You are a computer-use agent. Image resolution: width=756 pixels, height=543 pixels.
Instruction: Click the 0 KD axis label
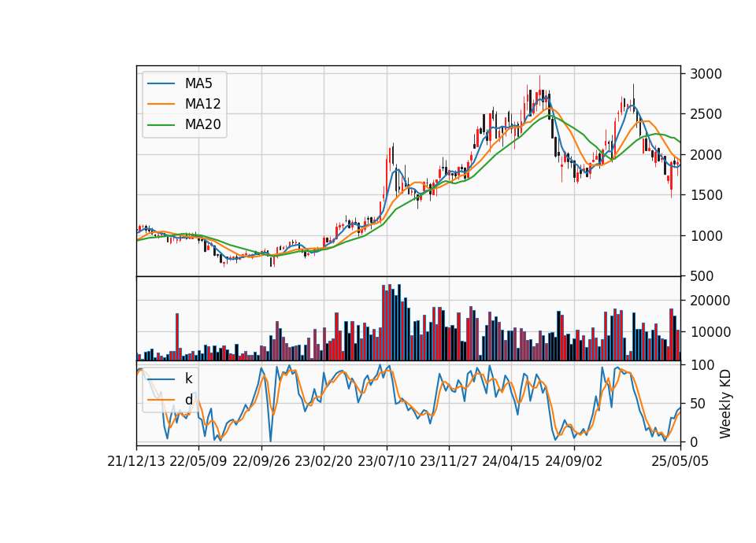pos(694,441)
